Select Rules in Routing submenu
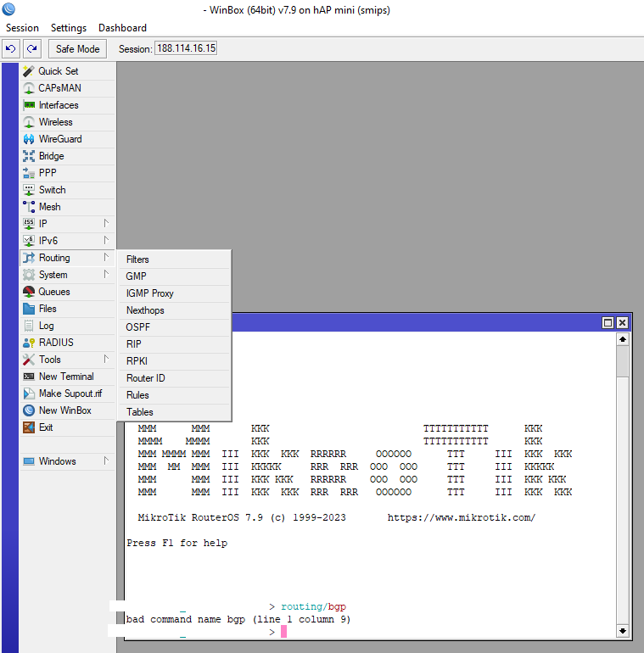The height and width of the screenshot is (653, 644). pyautogui.click(x=174, y=395)
